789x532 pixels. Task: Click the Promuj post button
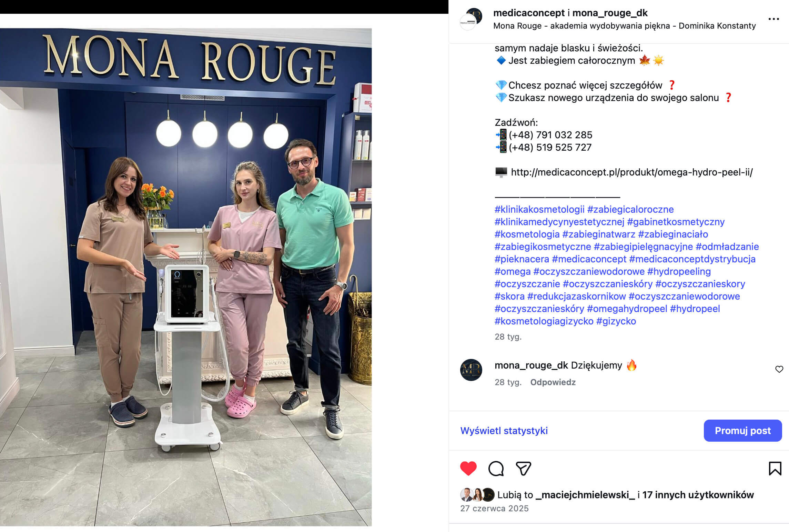pyautogui.click(x=742, y=430)
